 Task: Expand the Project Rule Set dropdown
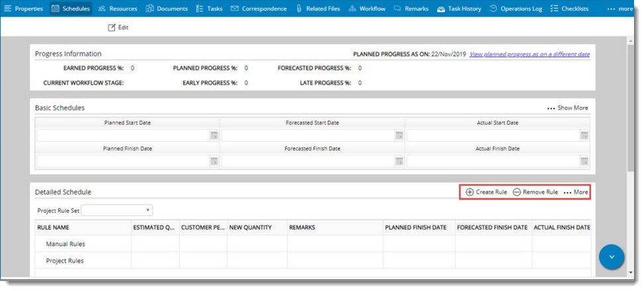click(148, 210)
